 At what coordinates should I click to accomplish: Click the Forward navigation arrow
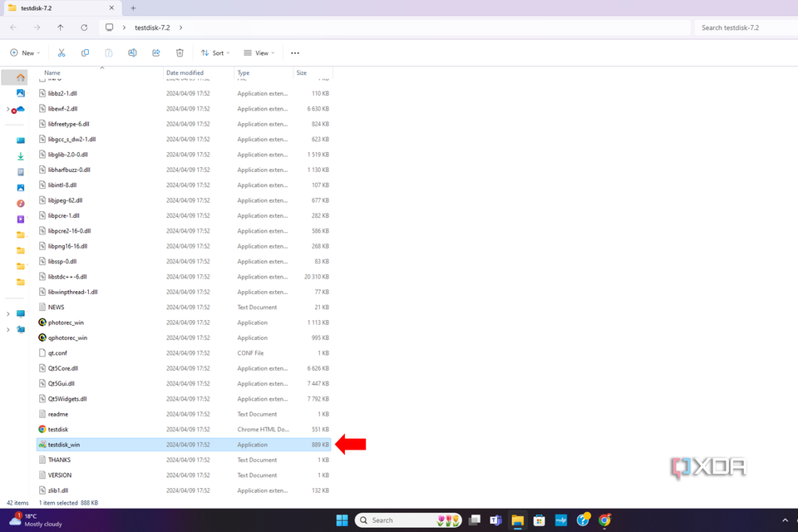tap(37, 27)
